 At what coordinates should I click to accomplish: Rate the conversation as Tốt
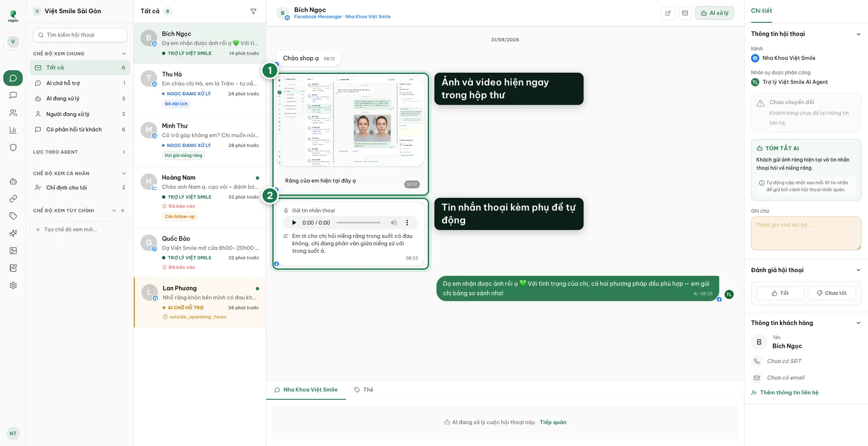click(780, 293)
